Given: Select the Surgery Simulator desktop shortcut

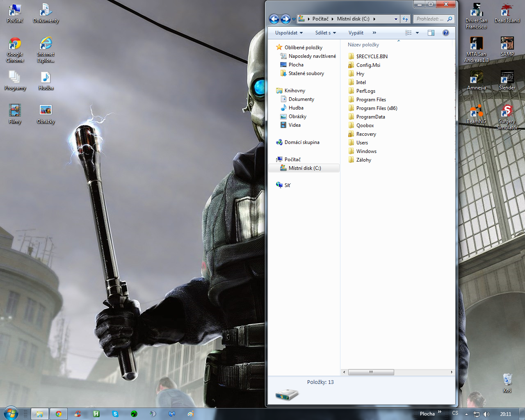Looking at the screenshot, I should coord(507,117).
